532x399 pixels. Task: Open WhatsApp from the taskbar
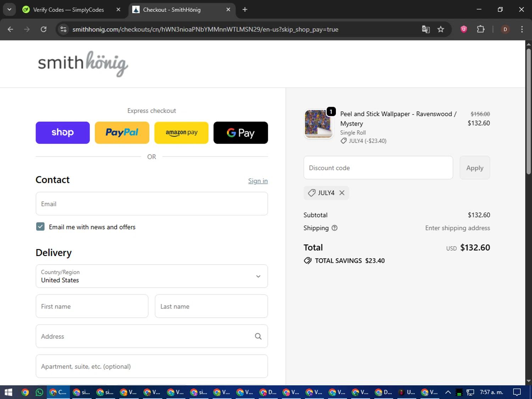click(39, 392)
